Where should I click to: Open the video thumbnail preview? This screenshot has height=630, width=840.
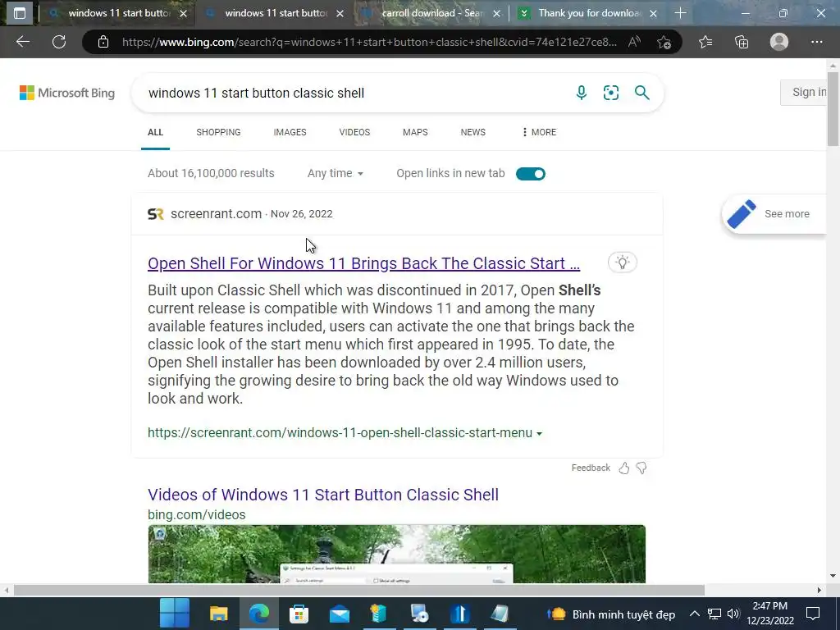click(397, 554)
